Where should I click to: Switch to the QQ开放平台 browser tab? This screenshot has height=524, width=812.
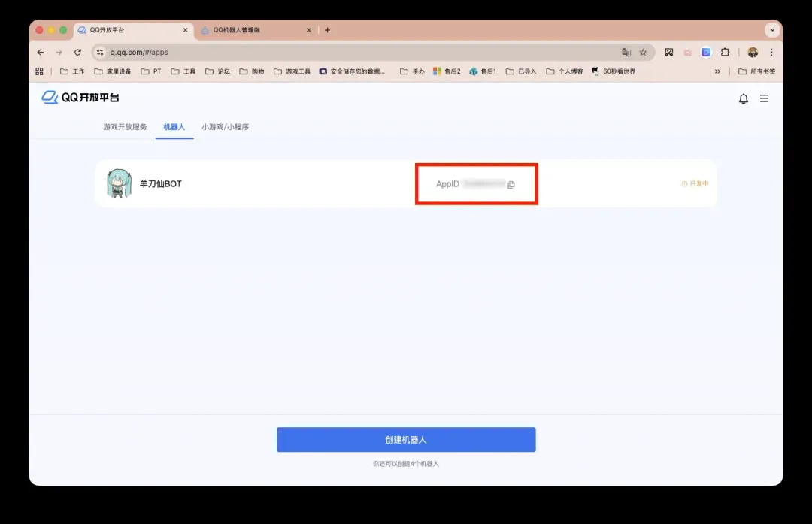[x=133, y=30]
